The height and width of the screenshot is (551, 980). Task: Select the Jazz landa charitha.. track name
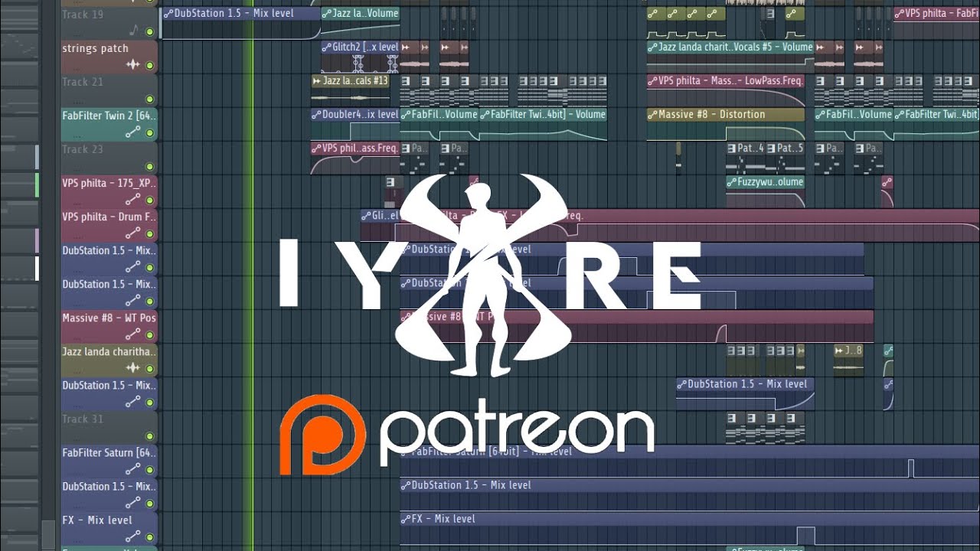109,351
